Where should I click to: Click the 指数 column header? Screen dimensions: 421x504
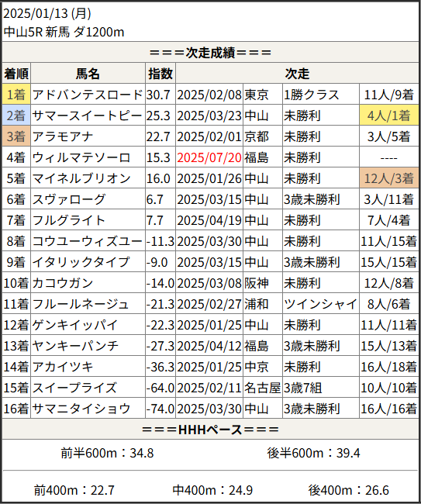coord(160,74)
